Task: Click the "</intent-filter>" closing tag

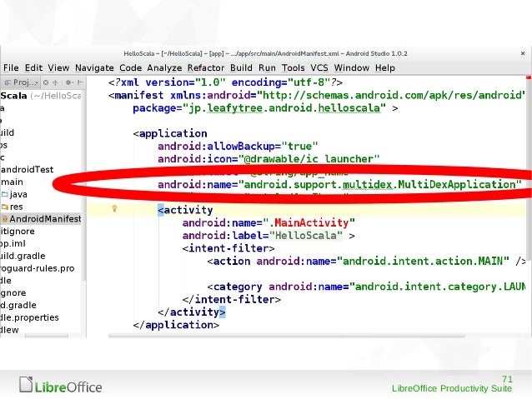Action: pos(231,300)
